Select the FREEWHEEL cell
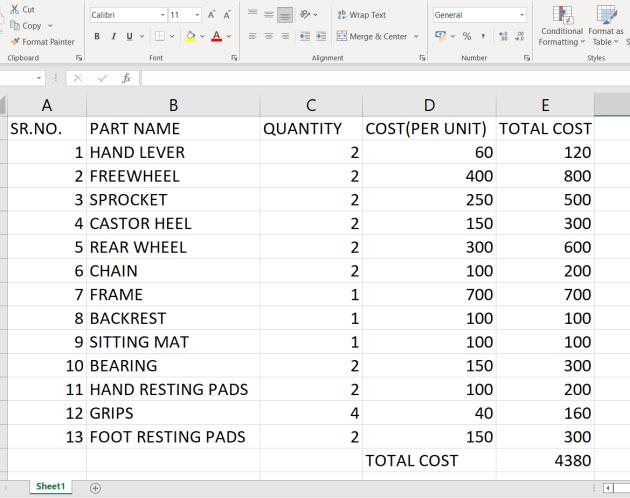This screenshot has width=630, height=498. coord(173,176)
